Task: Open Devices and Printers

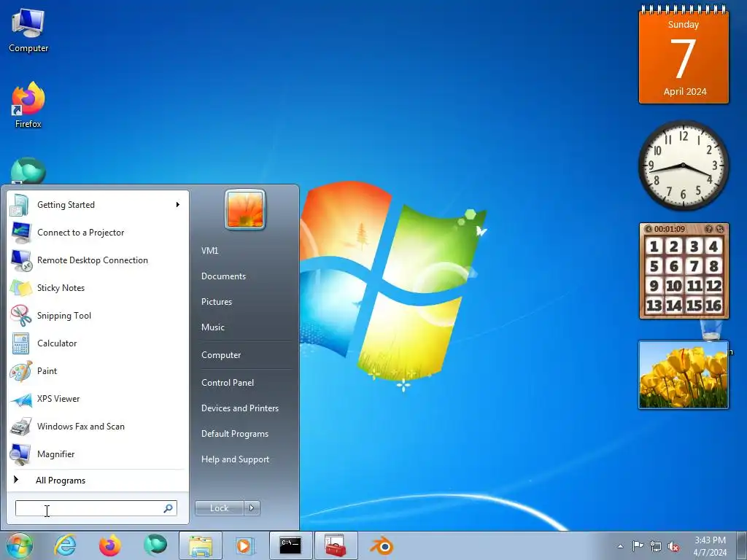Action: point(239,408)
